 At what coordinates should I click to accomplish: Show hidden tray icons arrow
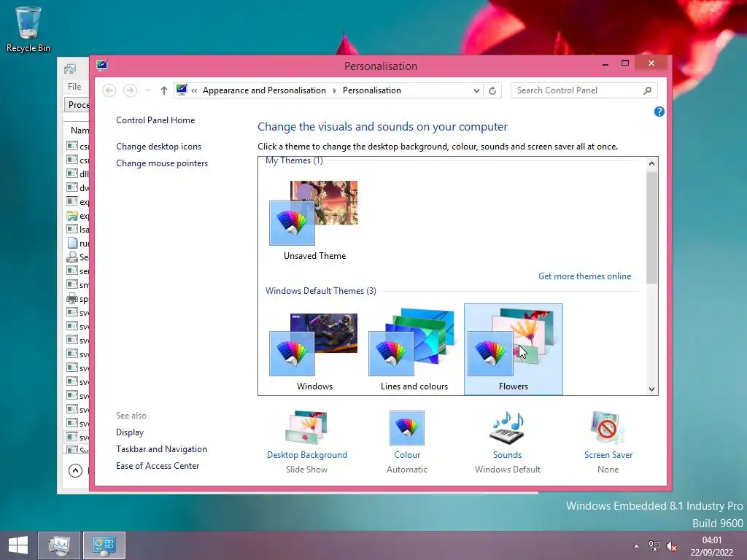pyautogui.click(x=636, y=546)
